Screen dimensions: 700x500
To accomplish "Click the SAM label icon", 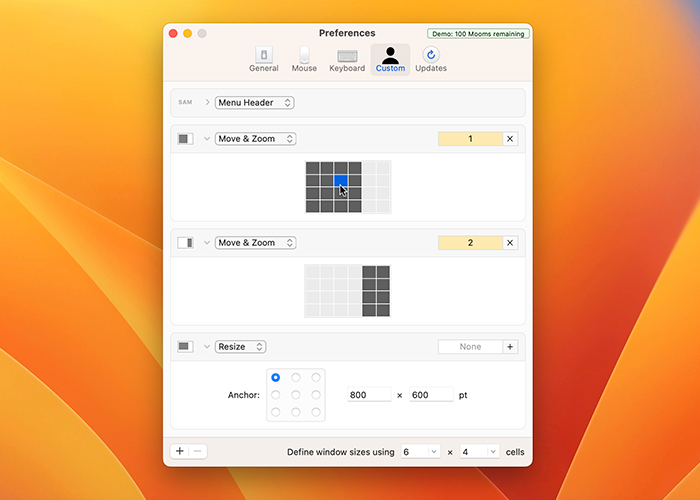I will (x=185, y=102).
